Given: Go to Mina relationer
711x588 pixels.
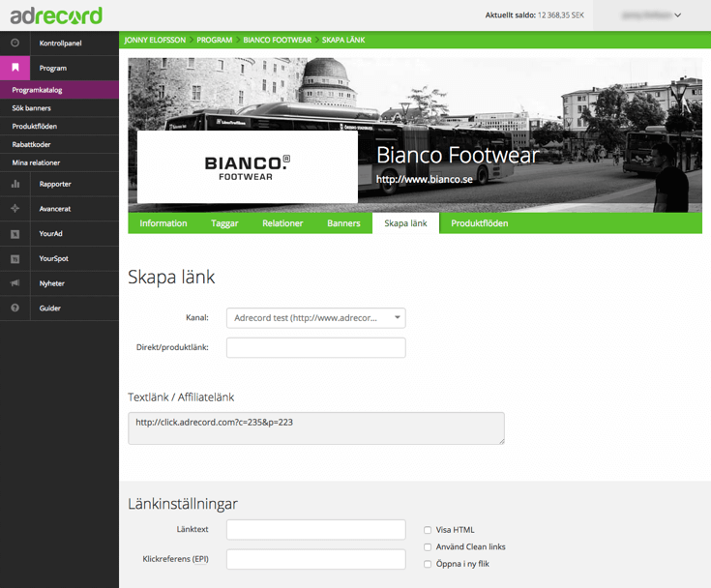Looking at the screenshot, I should point(59,162).
